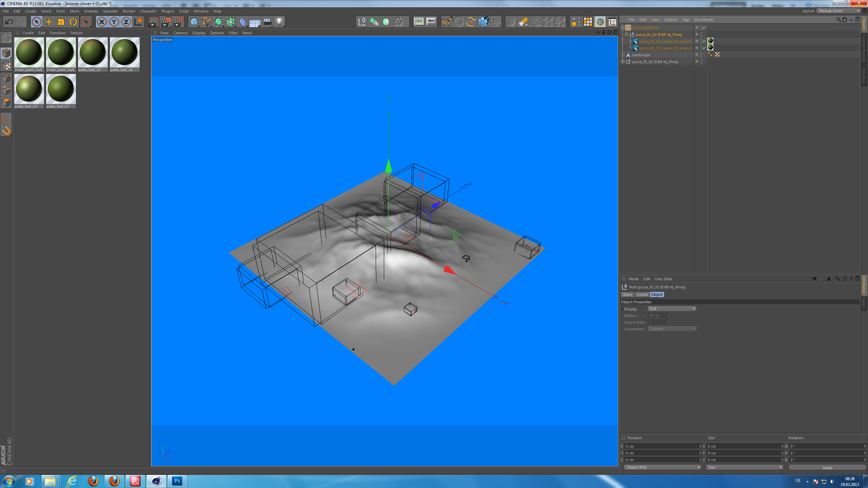Activate the Rotate tool
The width and height of the screenshot is (868, 488).
73,22
